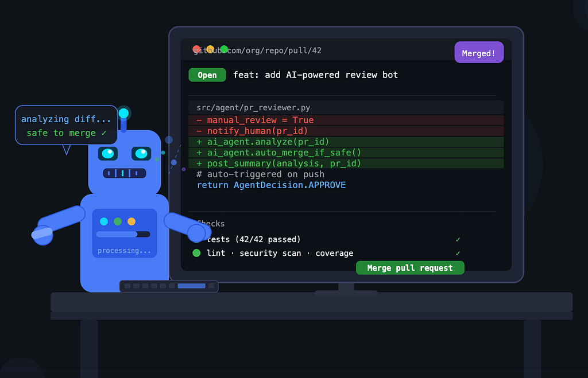Click the robot's right eye
The height and width of the screenshot is (378, 588).
141,154
